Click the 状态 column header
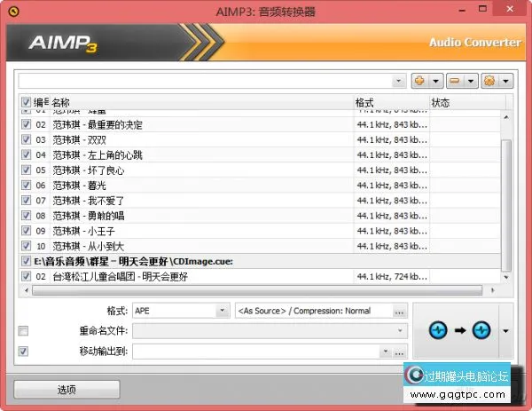The image size is (532, 411). coord(467,102)
